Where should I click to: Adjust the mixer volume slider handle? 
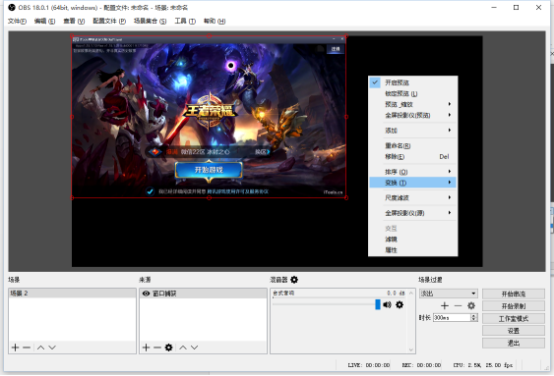378,304
